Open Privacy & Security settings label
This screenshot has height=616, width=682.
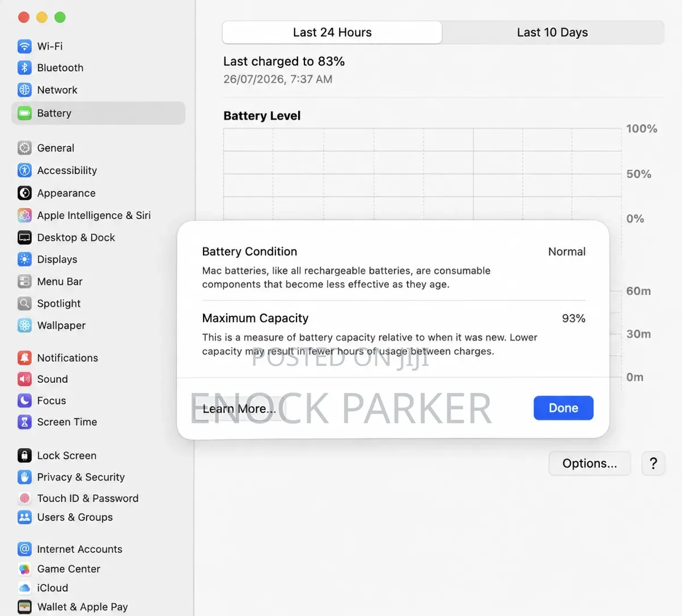(x=81, y=477)
